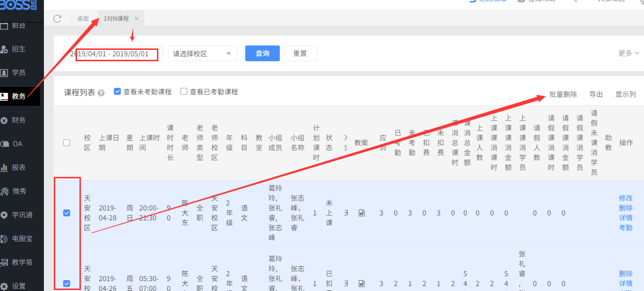Click the 20:00-21:30 time cell
Screen dimensions: 644x291
click(x=149, y=213)
